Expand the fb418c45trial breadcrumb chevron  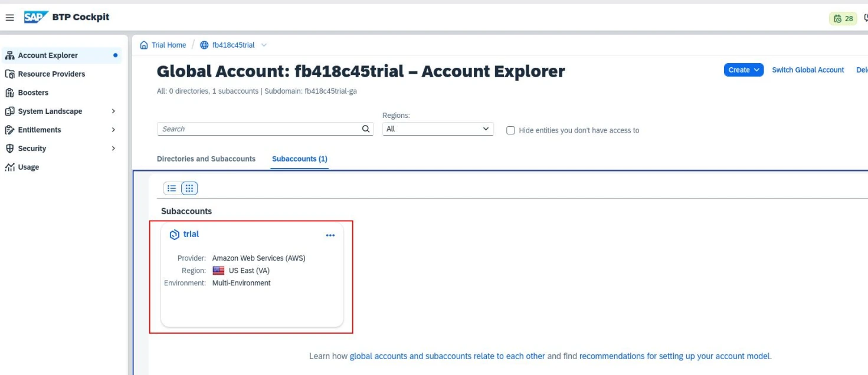264,45
